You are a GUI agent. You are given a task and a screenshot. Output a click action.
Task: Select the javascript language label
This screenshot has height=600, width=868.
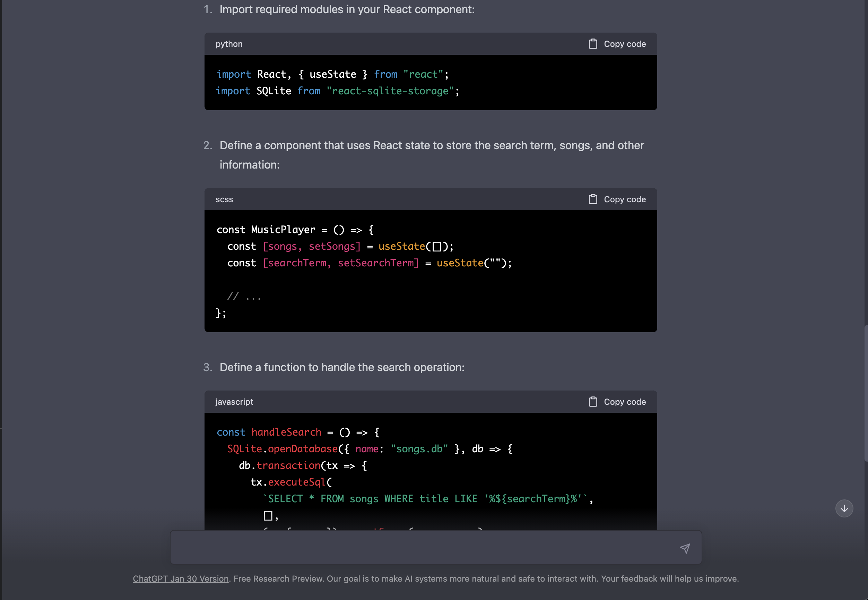234,402
